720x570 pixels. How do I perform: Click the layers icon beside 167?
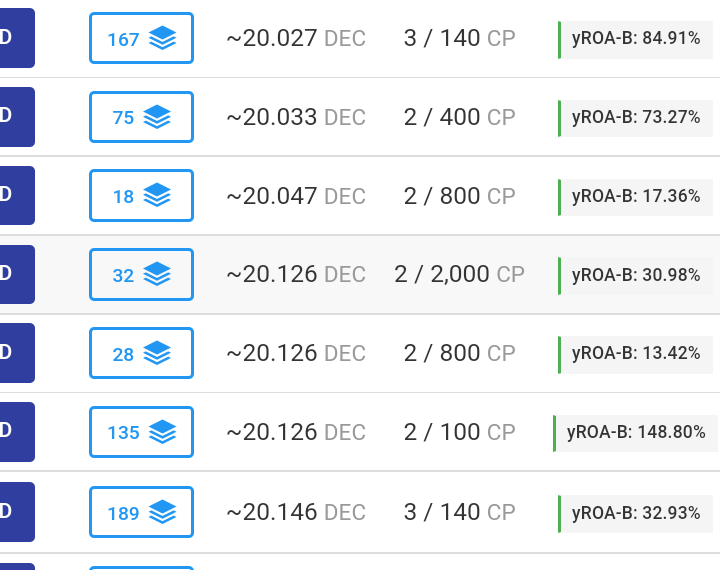163,38
